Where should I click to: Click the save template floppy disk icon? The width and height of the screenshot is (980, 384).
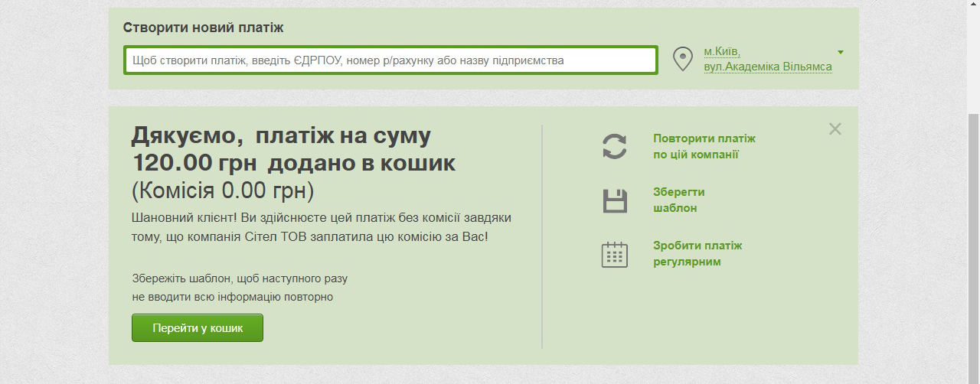[x=615, y=200]
